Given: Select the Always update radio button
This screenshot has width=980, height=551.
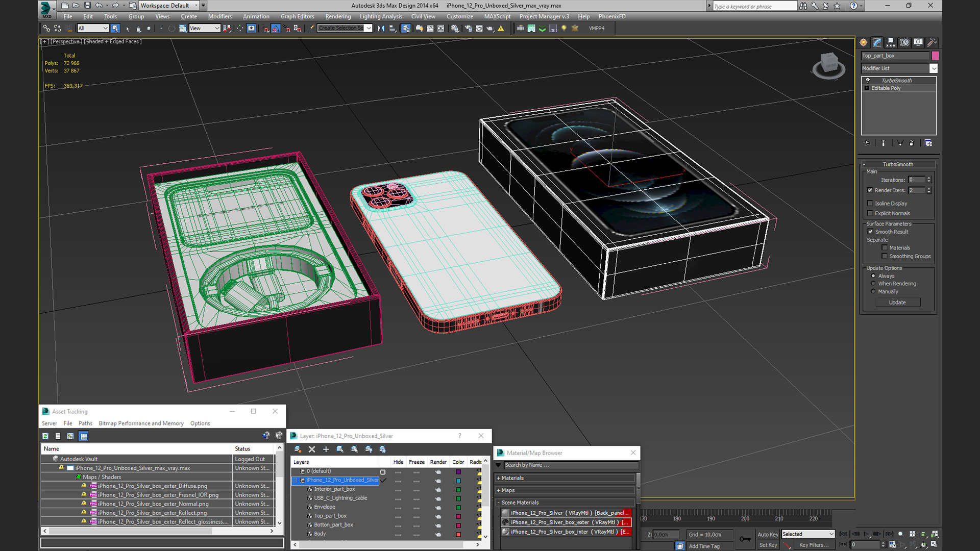Looking at the screenshot, I should pyautogui.click(x=873, y=276).
